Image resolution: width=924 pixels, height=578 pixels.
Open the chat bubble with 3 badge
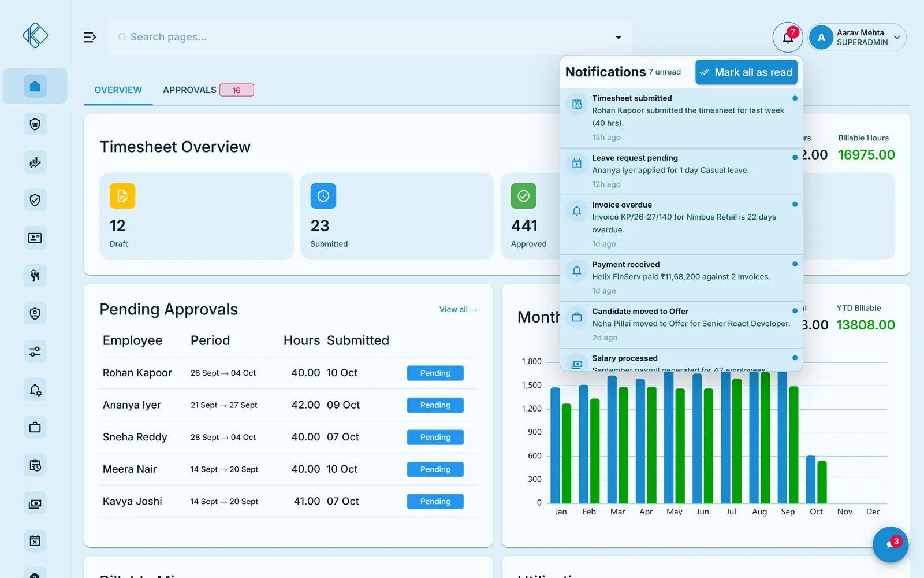point(891,544)
